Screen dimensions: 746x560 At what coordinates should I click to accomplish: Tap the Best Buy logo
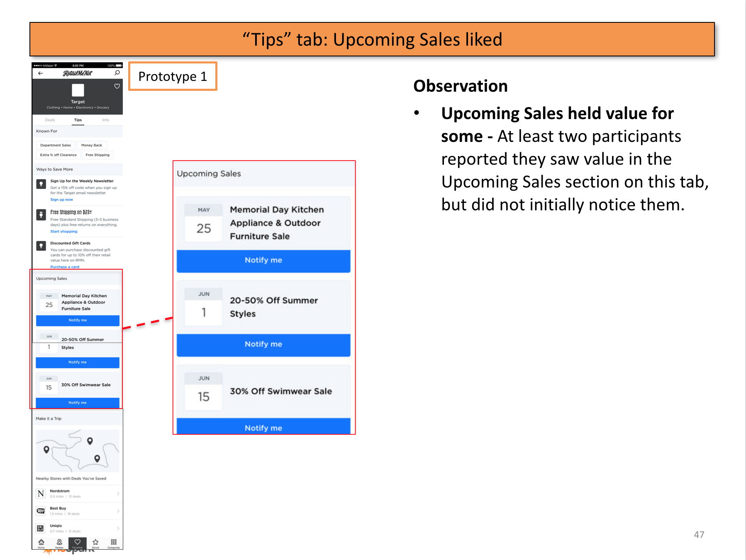[41, 511]
